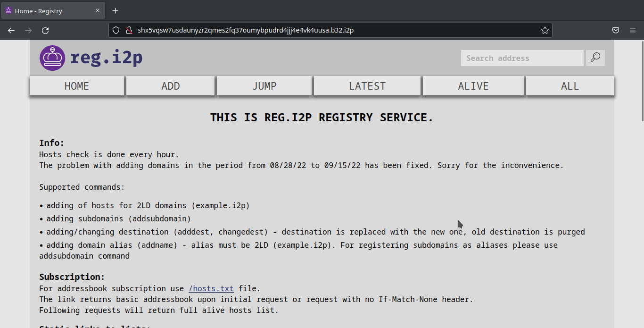The height and width of the screenshot is (328, 644).
Task: Open the /hosts.txt link
Action: point(211,288)
